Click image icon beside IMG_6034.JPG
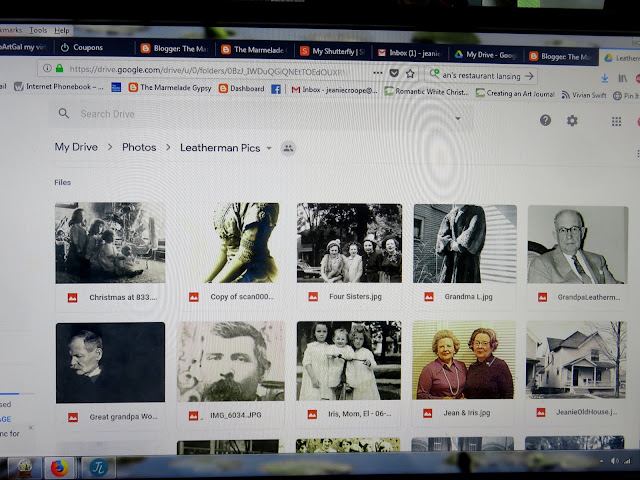 (193, 416)
